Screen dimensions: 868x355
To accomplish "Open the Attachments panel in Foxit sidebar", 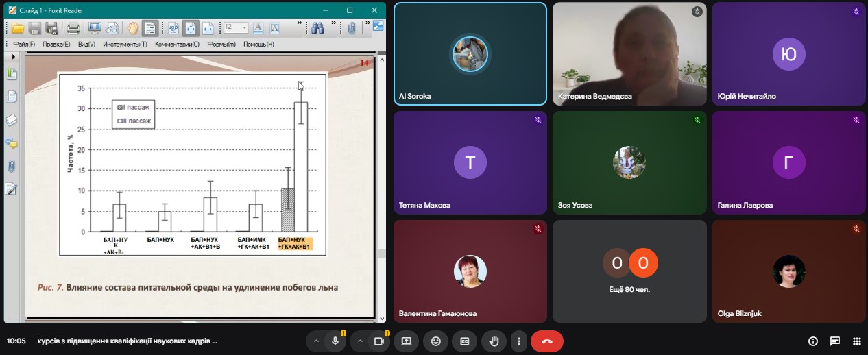I will (x=12, y=166).
